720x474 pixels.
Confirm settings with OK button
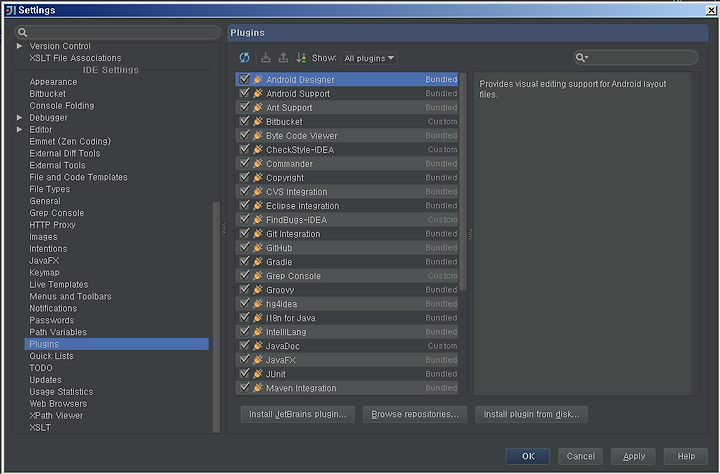[528, 456]
